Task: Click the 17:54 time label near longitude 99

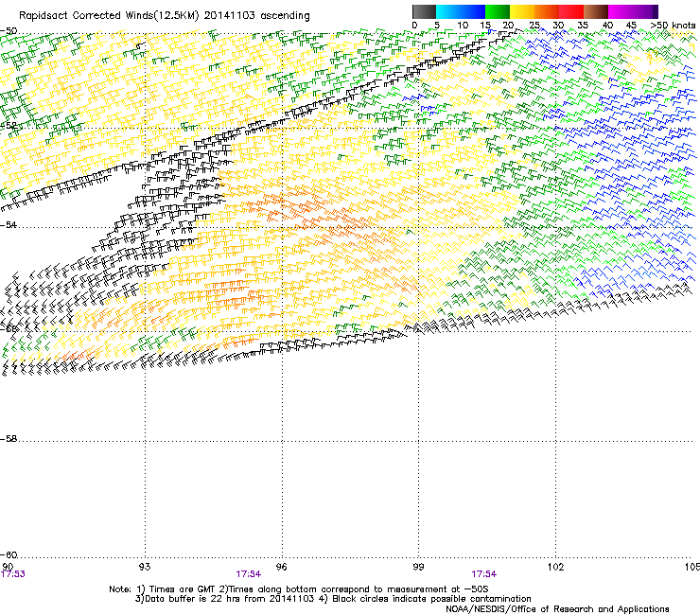Action: 484,574
